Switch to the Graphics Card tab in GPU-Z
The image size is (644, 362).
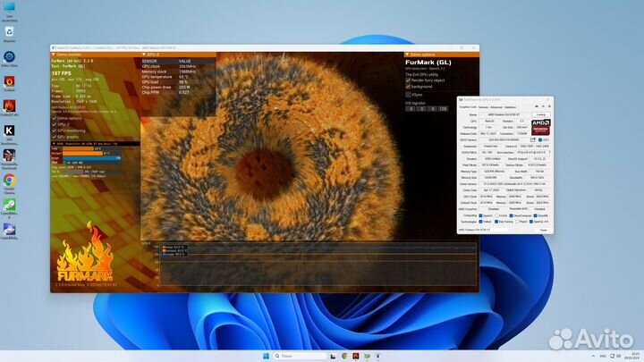pos(468,107)
